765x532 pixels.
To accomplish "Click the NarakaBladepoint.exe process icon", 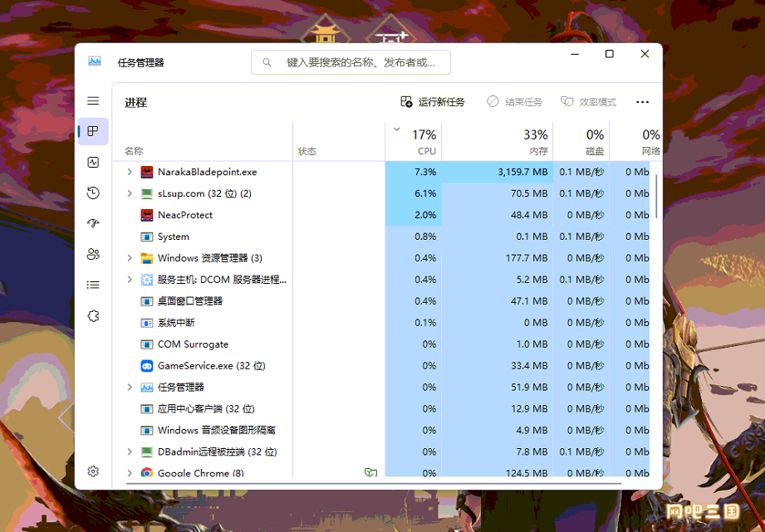I will [147, 172].
